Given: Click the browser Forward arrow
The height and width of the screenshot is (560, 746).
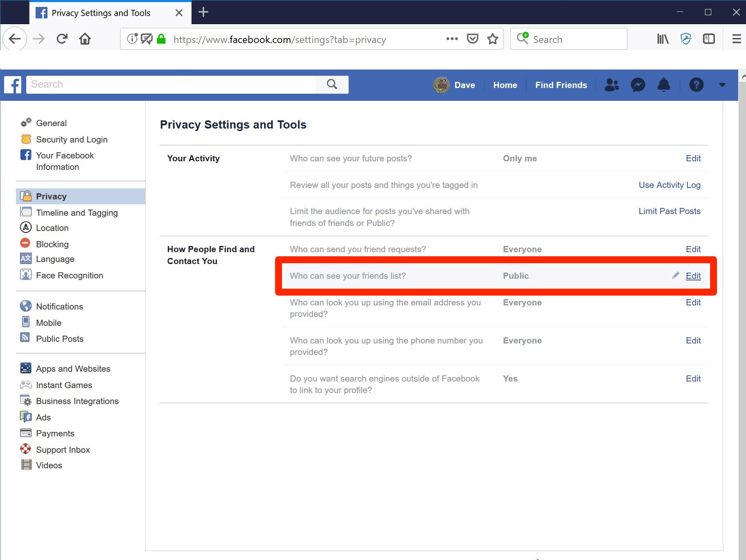Looking at the screenshot, I should [39, 39].
